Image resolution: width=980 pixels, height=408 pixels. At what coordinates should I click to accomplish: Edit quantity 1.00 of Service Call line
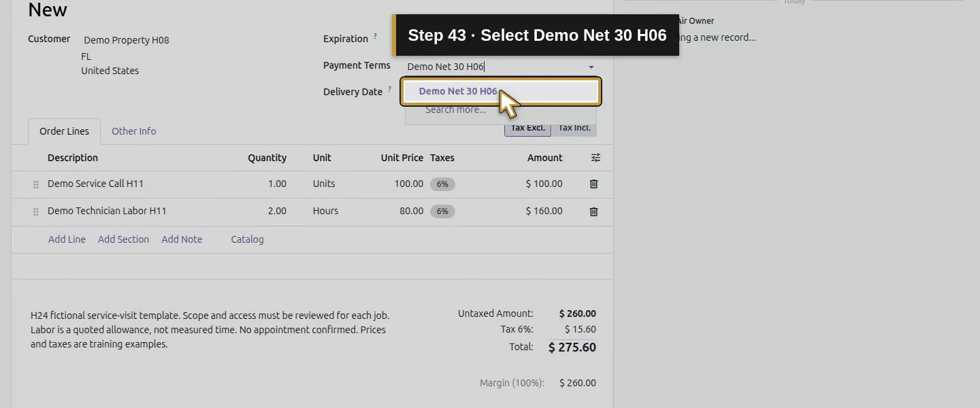tap(277, 184)
